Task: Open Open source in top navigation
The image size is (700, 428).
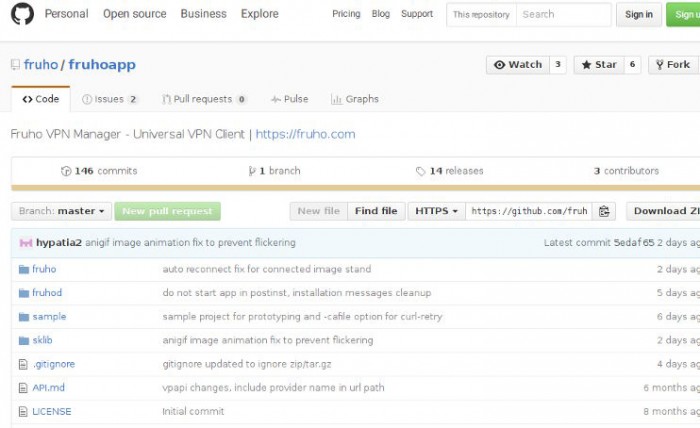Action: pos(135,14)
